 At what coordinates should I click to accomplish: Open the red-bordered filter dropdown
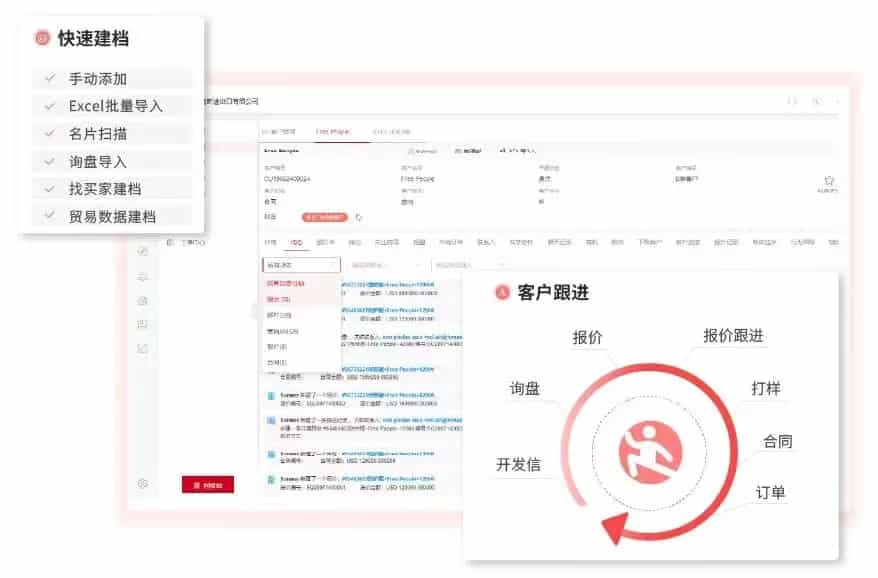301,265
